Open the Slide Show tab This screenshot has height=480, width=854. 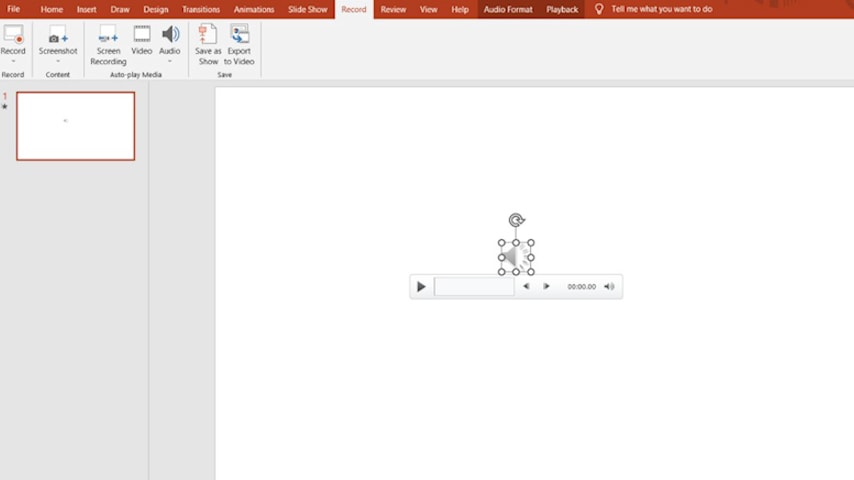[x=308, y=9]
